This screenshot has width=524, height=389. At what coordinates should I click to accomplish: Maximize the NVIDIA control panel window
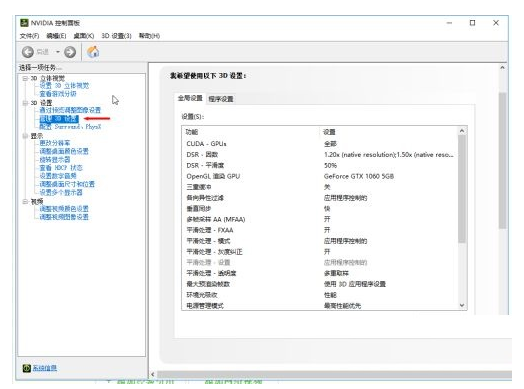click(x=473, y=23)
